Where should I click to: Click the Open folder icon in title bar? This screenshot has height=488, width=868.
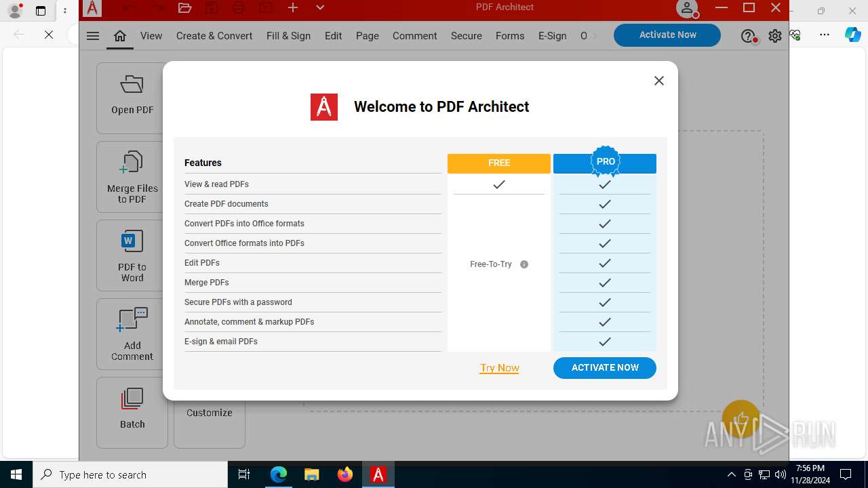[x=184, y=8]
